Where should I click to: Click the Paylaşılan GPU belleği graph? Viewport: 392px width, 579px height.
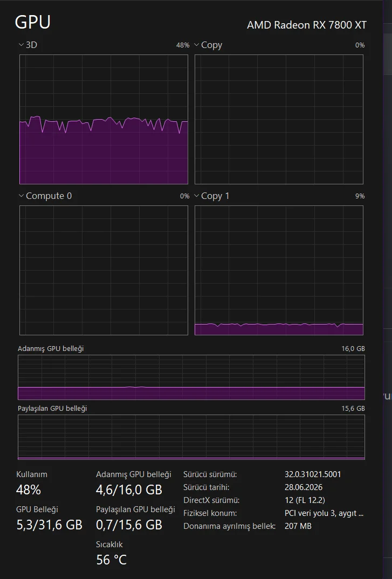pyautogui.click(x=191, y=437)
